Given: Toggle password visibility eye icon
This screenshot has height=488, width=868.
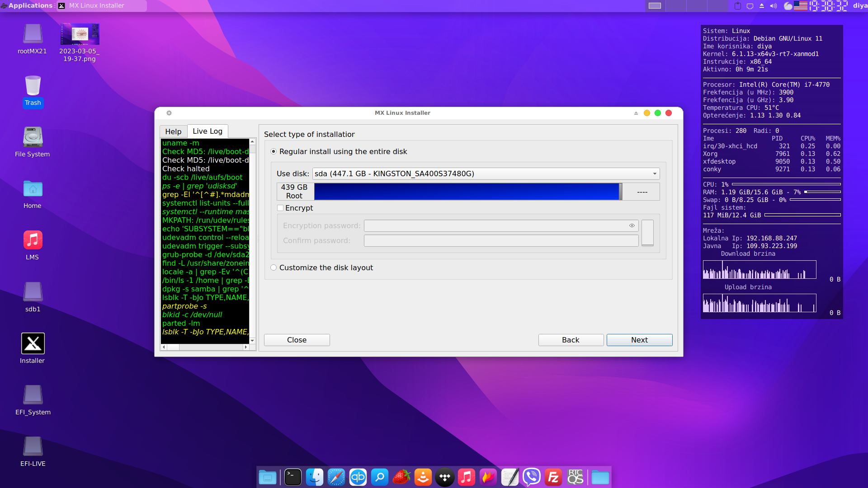Looking at the screenshot, I should [x=632, y=225].
